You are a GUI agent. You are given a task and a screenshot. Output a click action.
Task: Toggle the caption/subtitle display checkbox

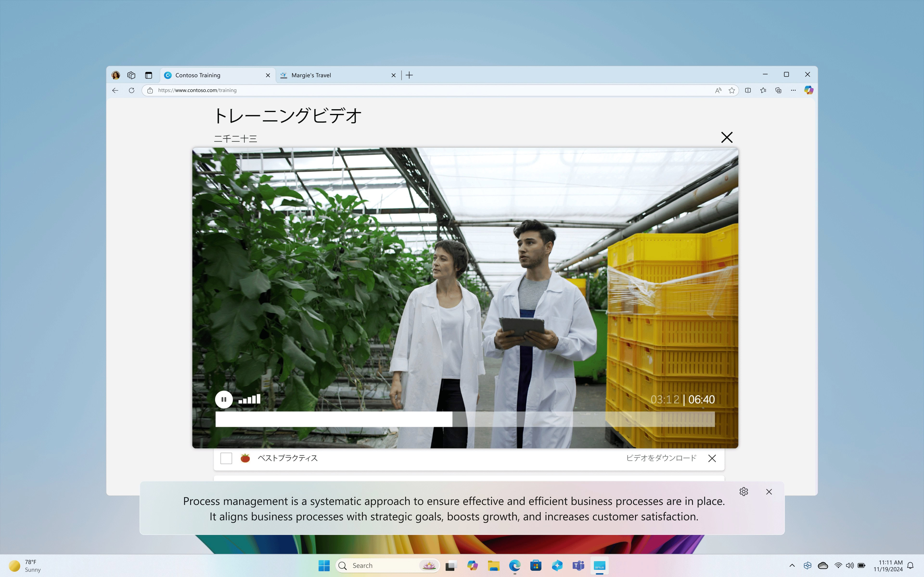226,458
